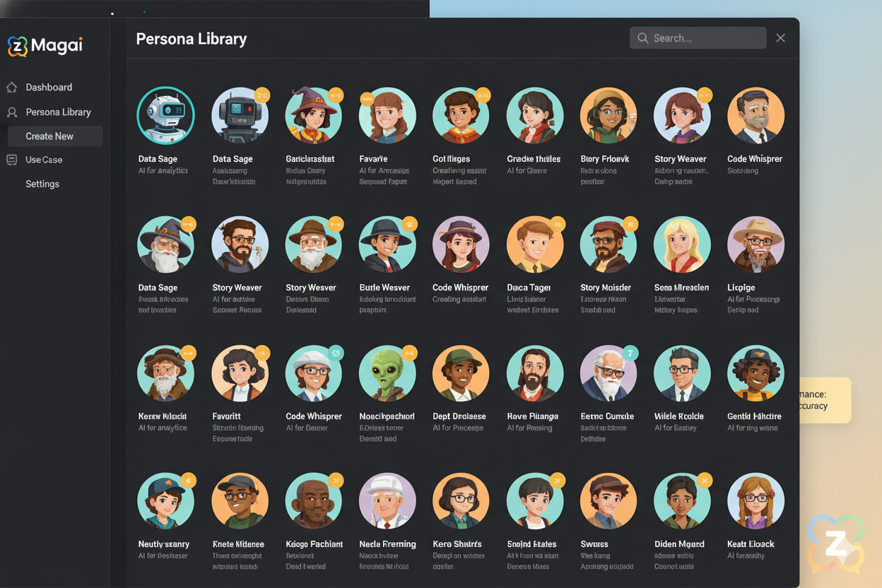Select the Neela Freming persona avatar
Viewport: 882px width, 588px height.
tap(387, 500)
